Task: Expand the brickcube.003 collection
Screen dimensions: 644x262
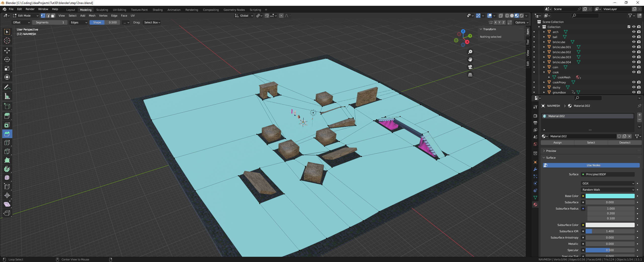Action: click(x=544, y=57)
